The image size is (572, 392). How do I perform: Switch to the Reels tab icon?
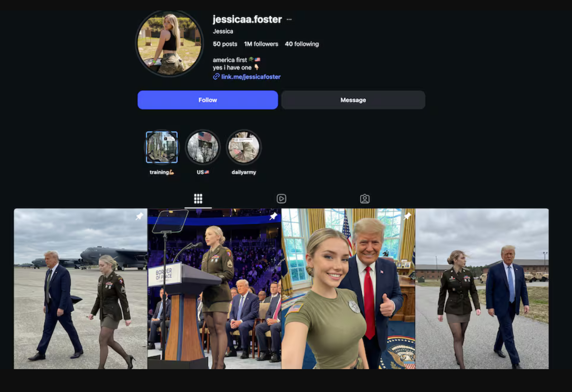pyautogui.click(x=281, y=199)
